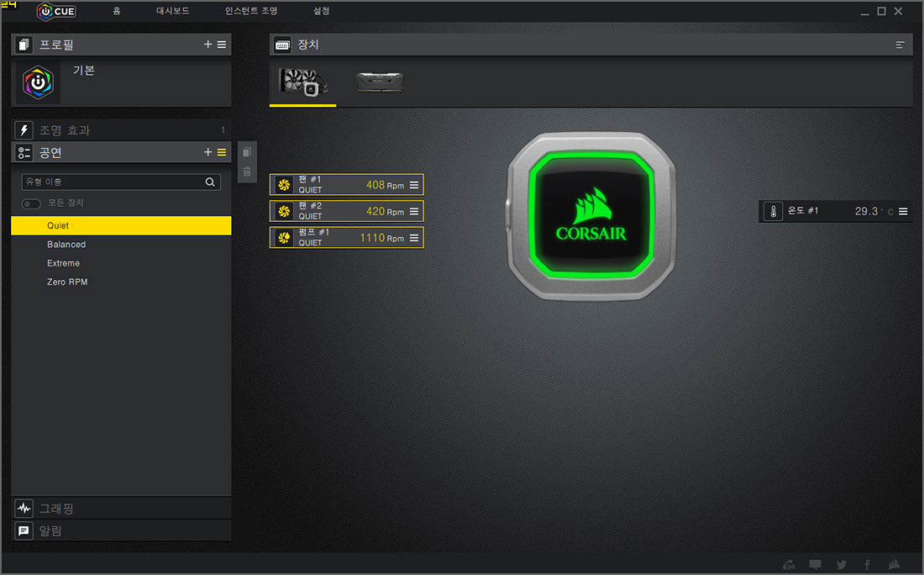This screenshot has height=575, width=924.
Task: Click the 팬 #1 fan icon
Action: [x=284, y=185]
